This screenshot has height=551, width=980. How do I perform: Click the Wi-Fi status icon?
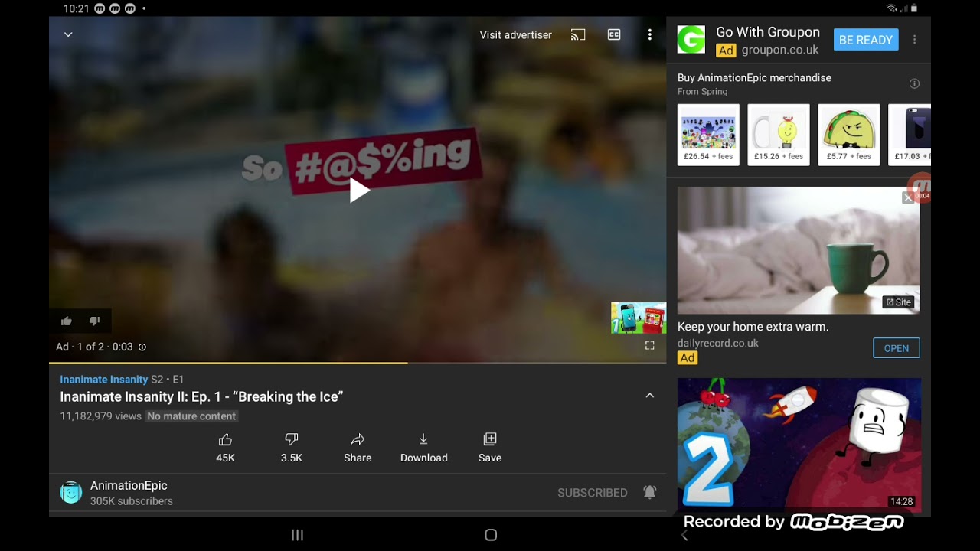click(892, 8)
